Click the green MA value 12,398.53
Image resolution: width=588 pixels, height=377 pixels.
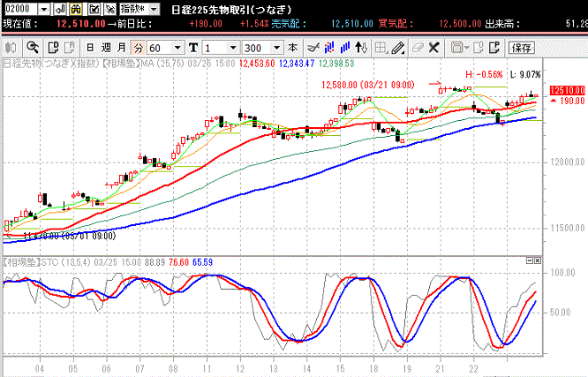tap(336, 64)
